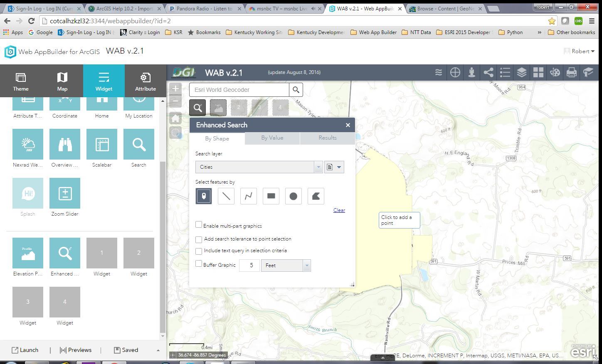
Task: Set up empty Widget slot 4 in the sidebar
Action: click(65, 302)
